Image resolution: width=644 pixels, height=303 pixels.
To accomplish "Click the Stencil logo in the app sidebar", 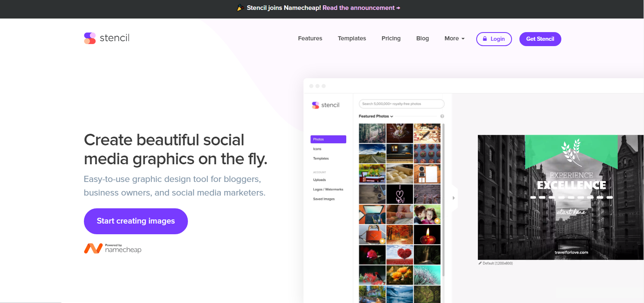I will pos(325,105).
